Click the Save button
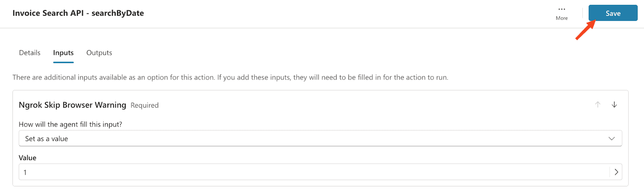 613,13
